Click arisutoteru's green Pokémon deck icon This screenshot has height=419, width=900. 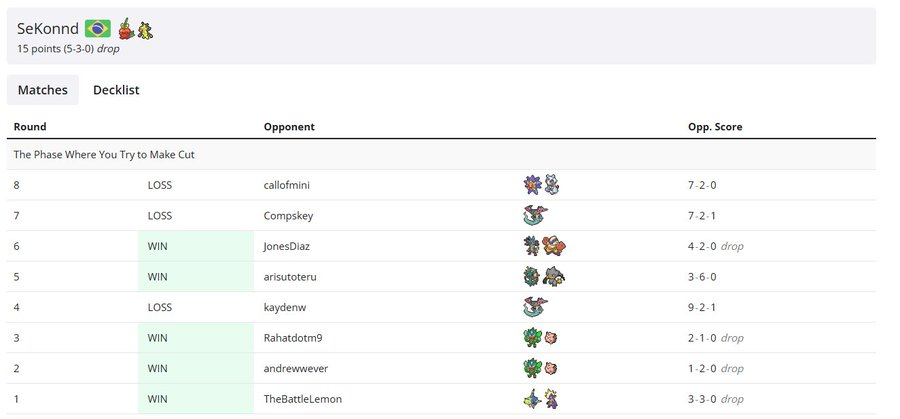point(532,277)
